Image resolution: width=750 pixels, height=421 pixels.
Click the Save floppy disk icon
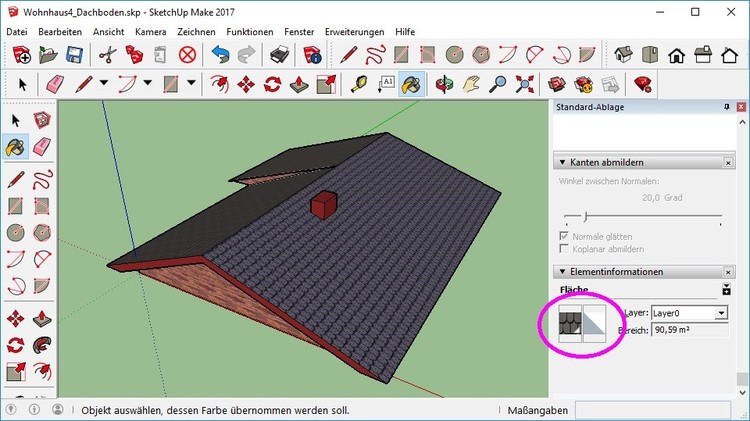75,55
